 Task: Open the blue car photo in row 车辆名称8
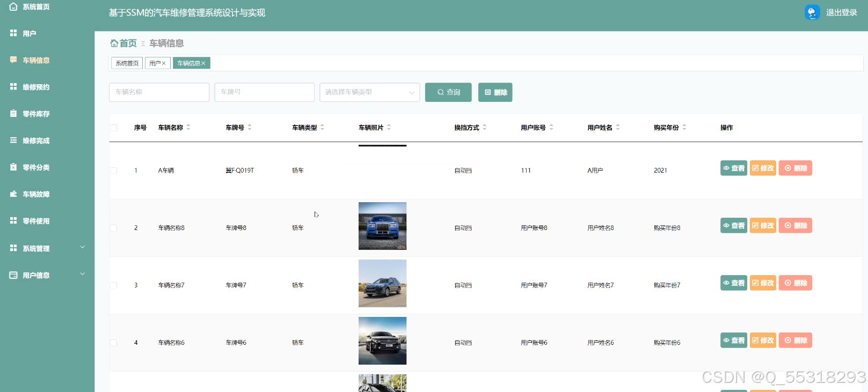pyautogui.click(x=382, y=226)
